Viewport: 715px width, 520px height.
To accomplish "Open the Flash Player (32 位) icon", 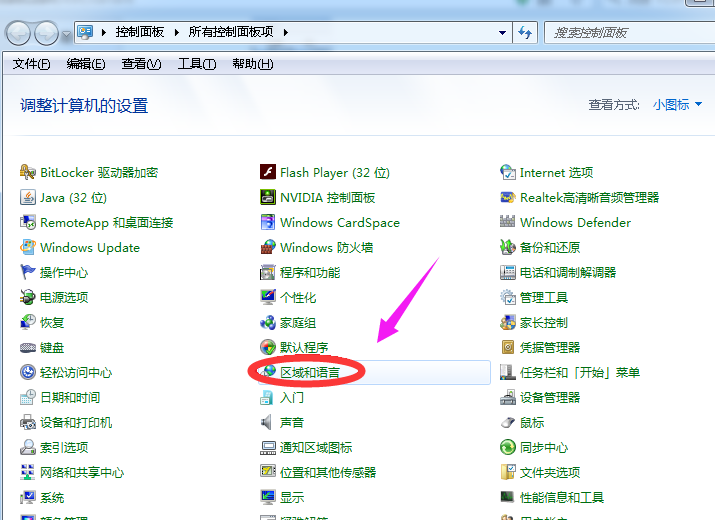I will point(268,172).
